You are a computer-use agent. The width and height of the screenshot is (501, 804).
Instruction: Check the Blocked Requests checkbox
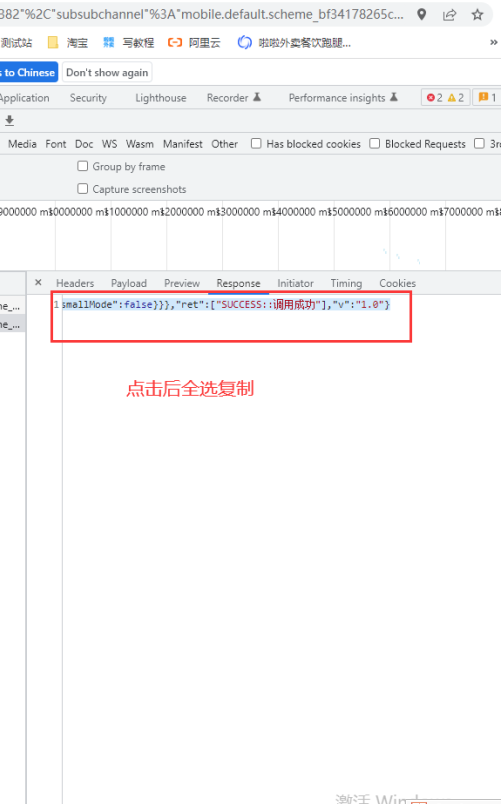click(375, 144)
